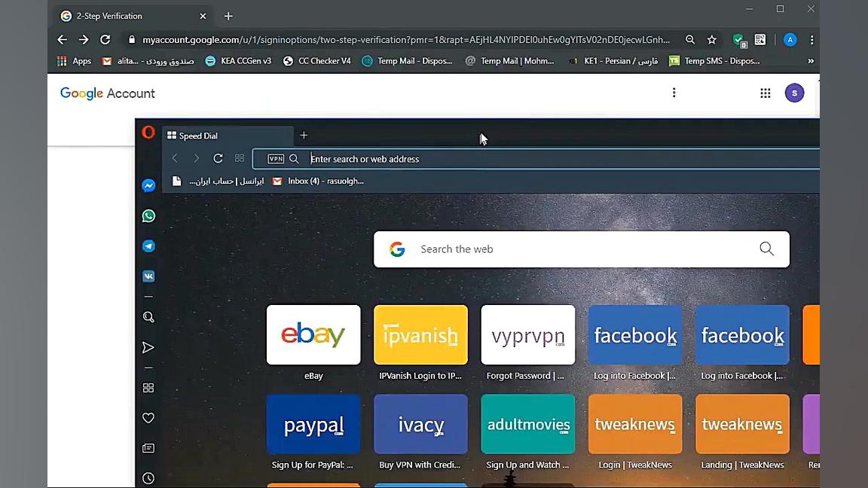Viewport: 868px width, 488px height.
Task: Open the green shield extension in Chrome
Action: (x=739, y=41)
